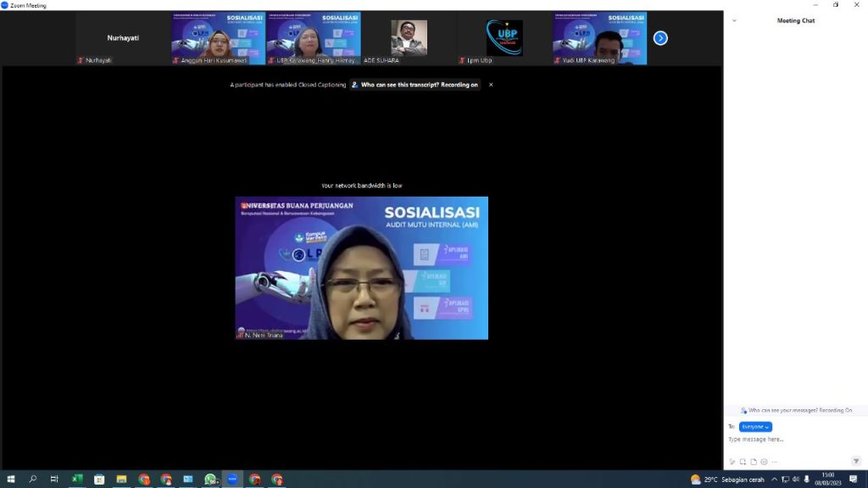Open network status in system tray
Viewport: 868px width, 488px height.
click(x=785, y=480)
